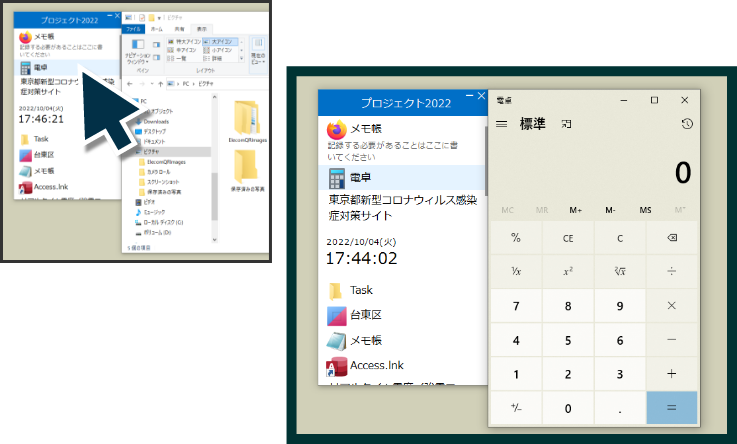Open the calculator history panel
This screenshot has width=737, height=444.
686,124
